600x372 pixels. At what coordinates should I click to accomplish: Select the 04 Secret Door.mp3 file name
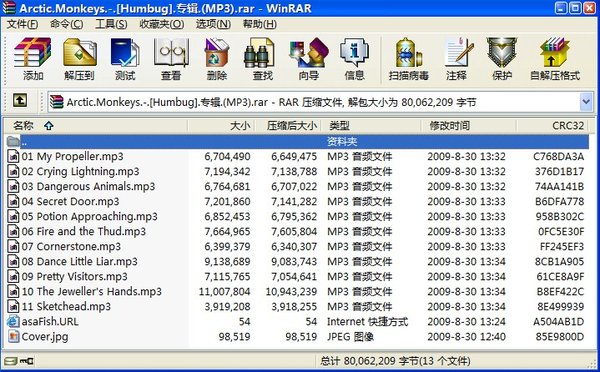tap(70, 201)
